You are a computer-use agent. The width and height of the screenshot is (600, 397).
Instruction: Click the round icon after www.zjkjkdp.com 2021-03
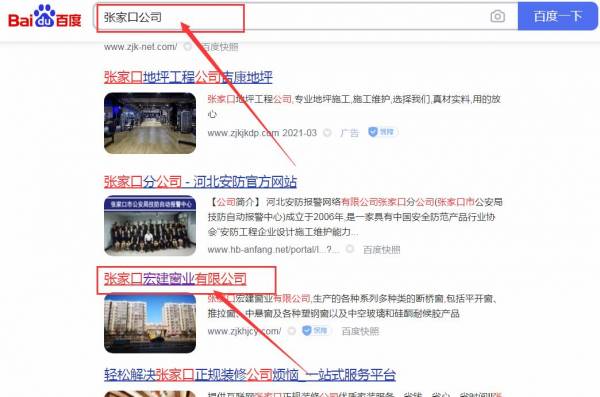pyautogui.click(x=328, y=133)
